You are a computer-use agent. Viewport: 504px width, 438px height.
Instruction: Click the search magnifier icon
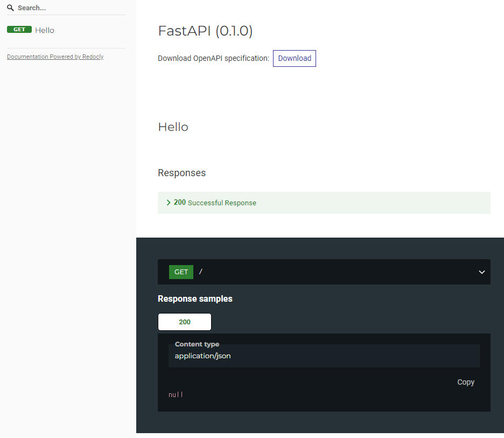pos(10,8)
